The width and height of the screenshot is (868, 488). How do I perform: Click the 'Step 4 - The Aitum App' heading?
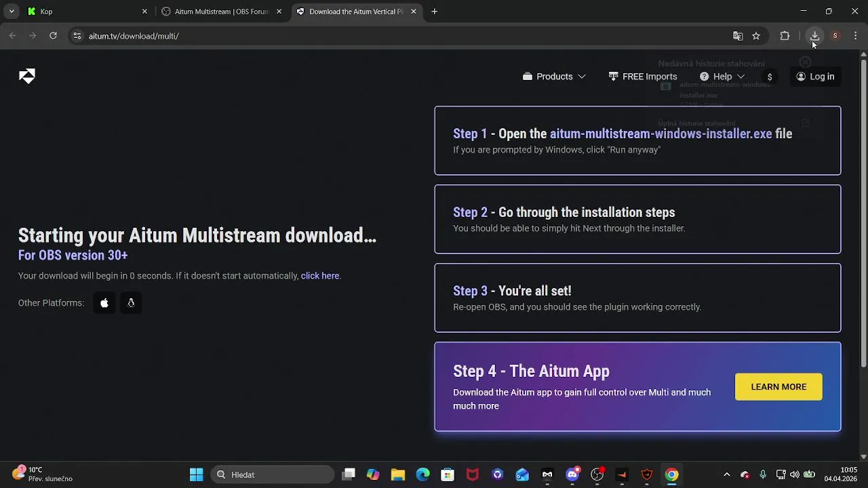[531, 371]
